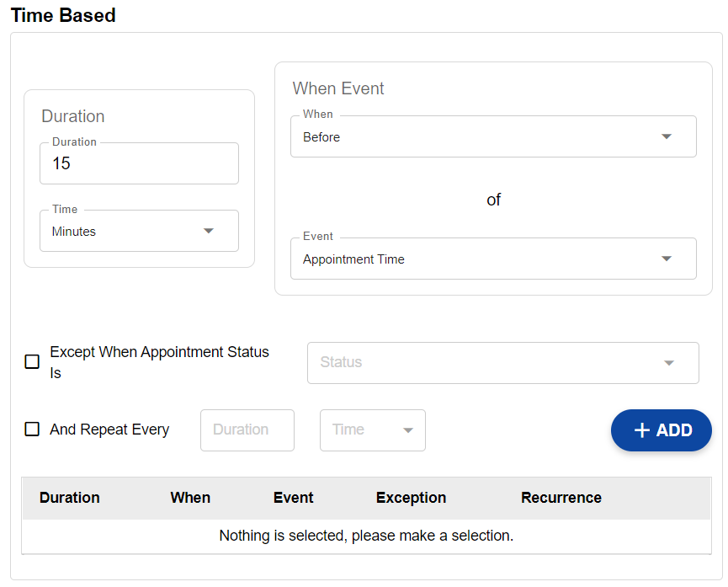Click the Event column header in the table

coord(293,498)
